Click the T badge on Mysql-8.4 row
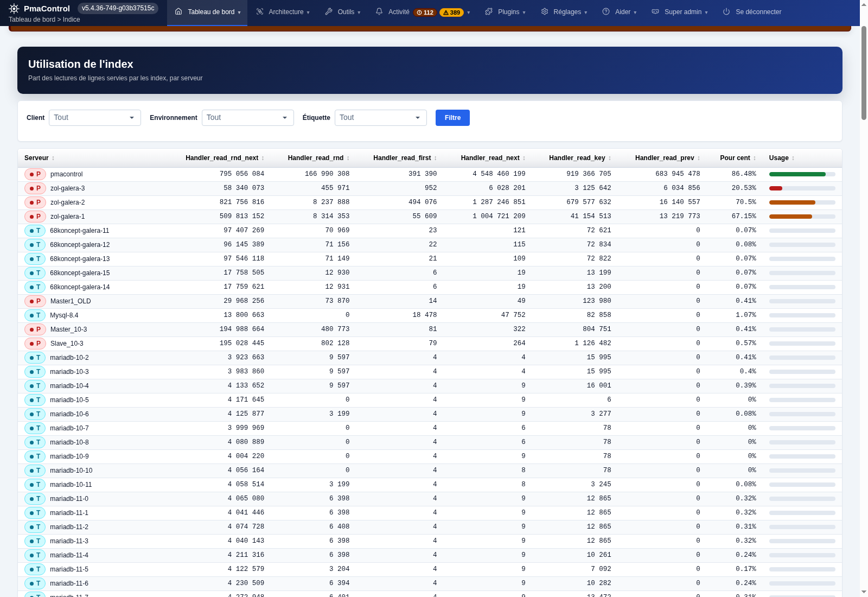 [35, 315]
